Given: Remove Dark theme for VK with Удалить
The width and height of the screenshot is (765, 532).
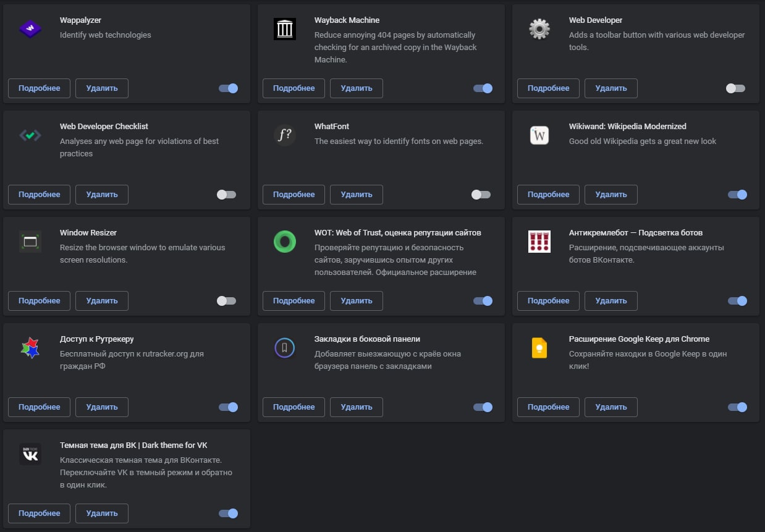Looking at the screenshot, I should [102, 513].
